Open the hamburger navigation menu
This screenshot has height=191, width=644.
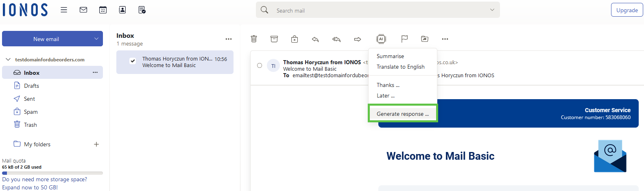(64, 10)
